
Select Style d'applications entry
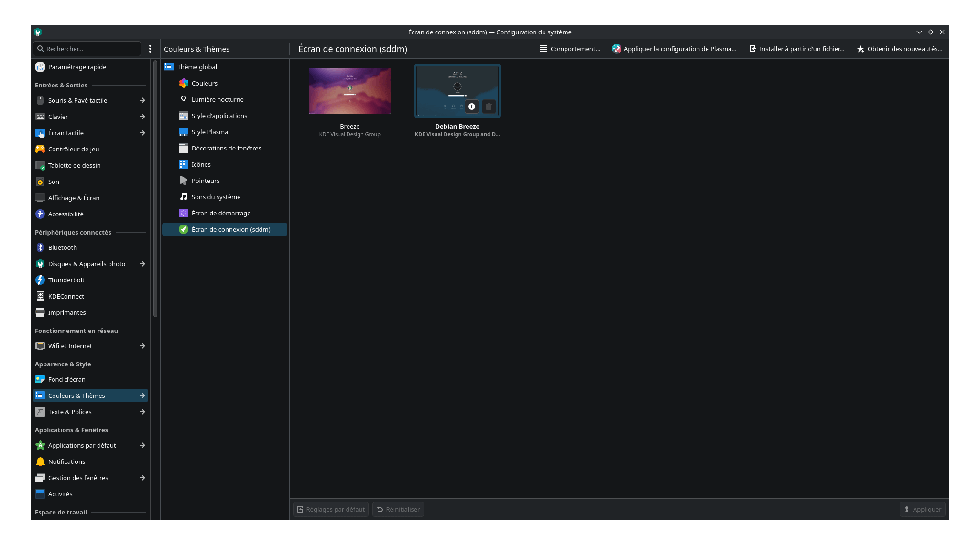click(225, 116)
